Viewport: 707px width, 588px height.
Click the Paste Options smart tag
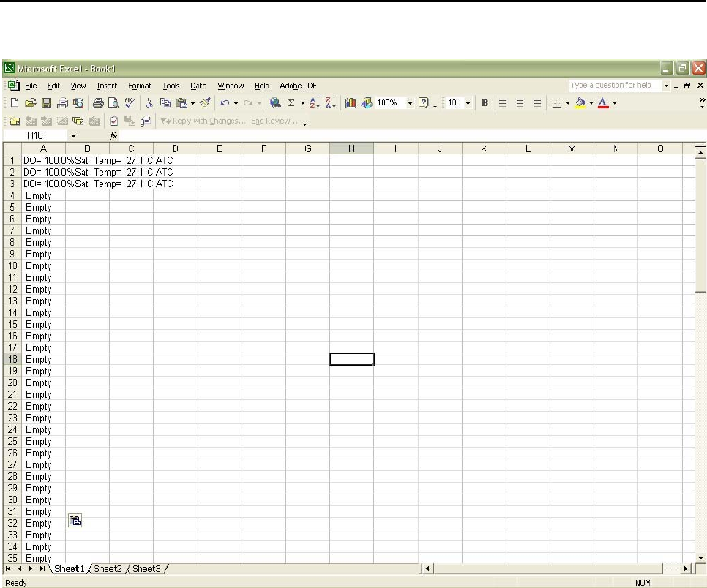(x=75, y=521)
